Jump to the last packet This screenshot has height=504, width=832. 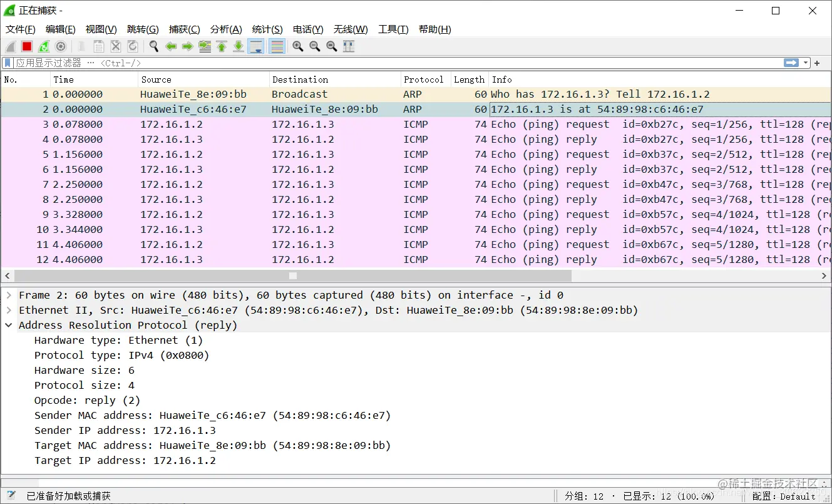pyautogui.click(x=239, y=46)
